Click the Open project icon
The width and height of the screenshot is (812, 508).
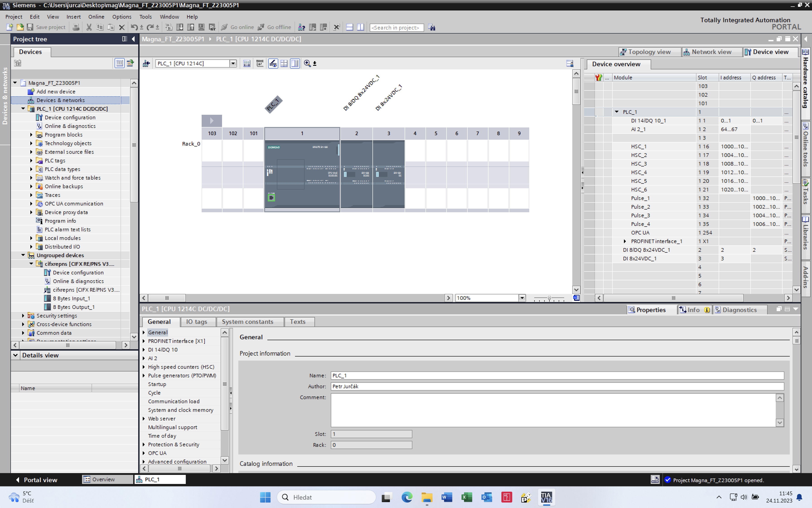tap(20, 27)
